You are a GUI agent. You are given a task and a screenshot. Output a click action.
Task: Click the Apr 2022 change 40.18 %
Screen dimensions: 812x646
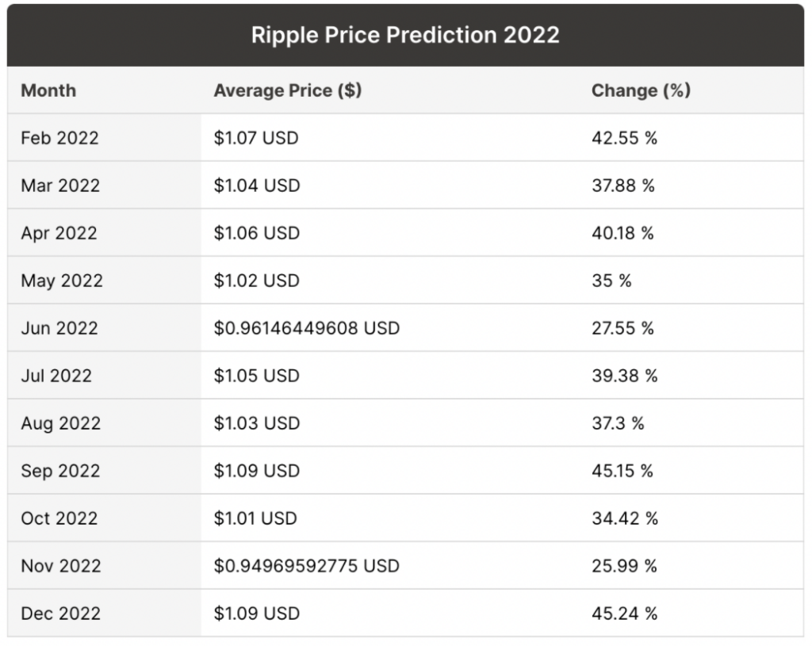click(624, 233)
